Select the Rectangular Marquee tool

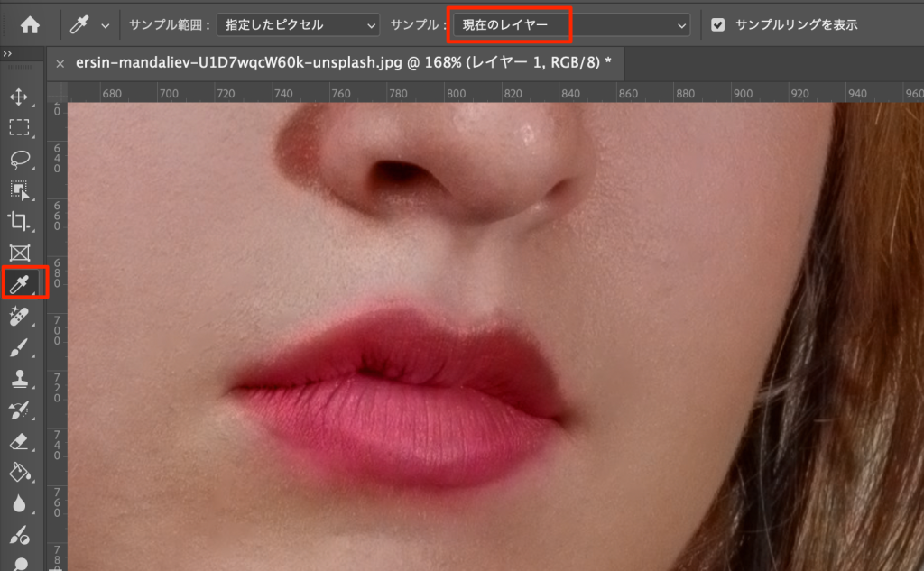(19, 127)
